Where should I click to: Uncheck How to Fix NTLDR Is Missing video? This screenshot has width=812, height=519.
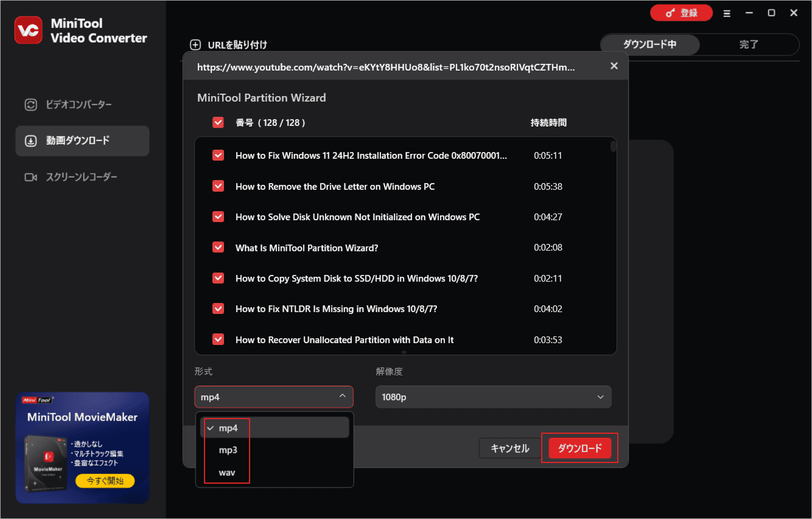tap(218, 308)
